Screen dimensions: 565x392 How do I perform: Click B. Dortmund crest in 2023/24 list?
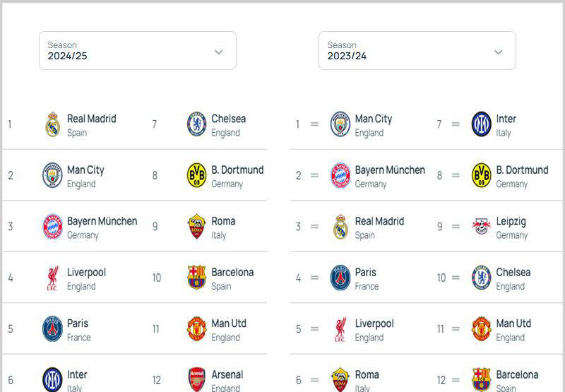click(482, 175)
